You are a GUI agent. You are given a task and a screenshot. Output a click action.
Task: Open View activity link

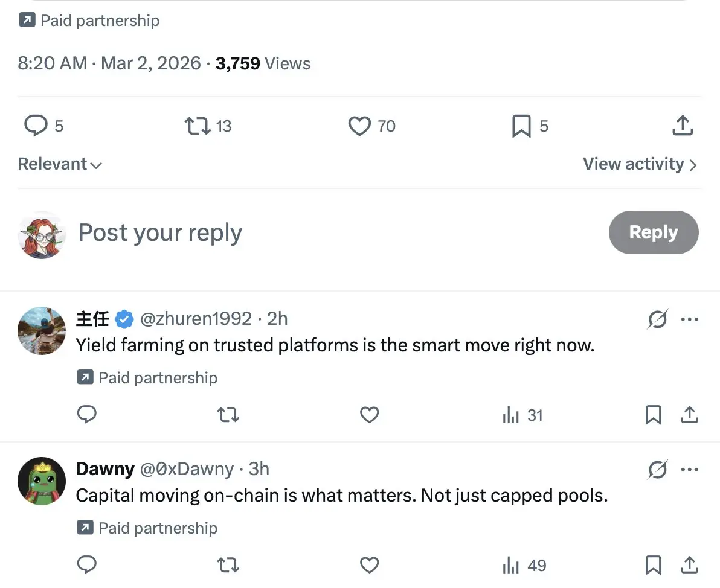[x=640, y=164]
